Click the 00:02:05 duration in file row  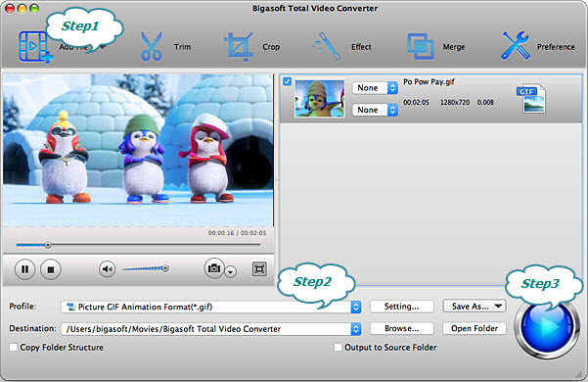point(416,102)
